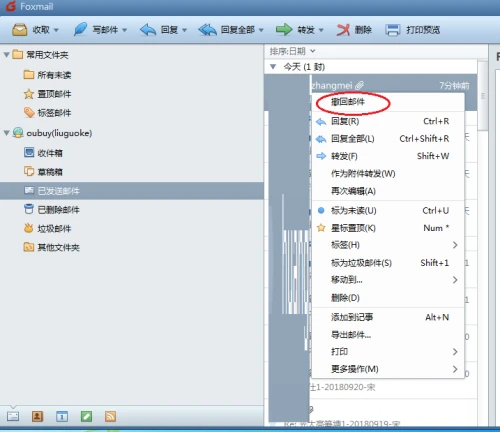
Task: Click the 收取 receive mail icon
Action: click(x=20, y=30)
